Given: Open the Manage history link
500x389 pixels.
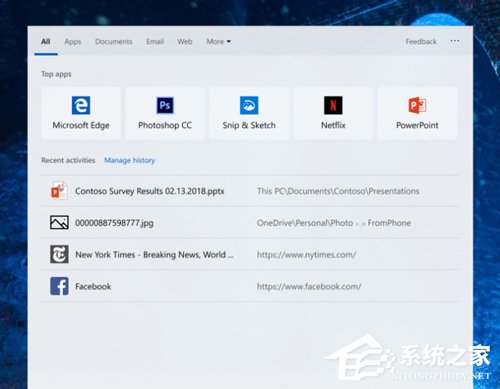Looking at the screenshot, I should (x=129, y=160).
